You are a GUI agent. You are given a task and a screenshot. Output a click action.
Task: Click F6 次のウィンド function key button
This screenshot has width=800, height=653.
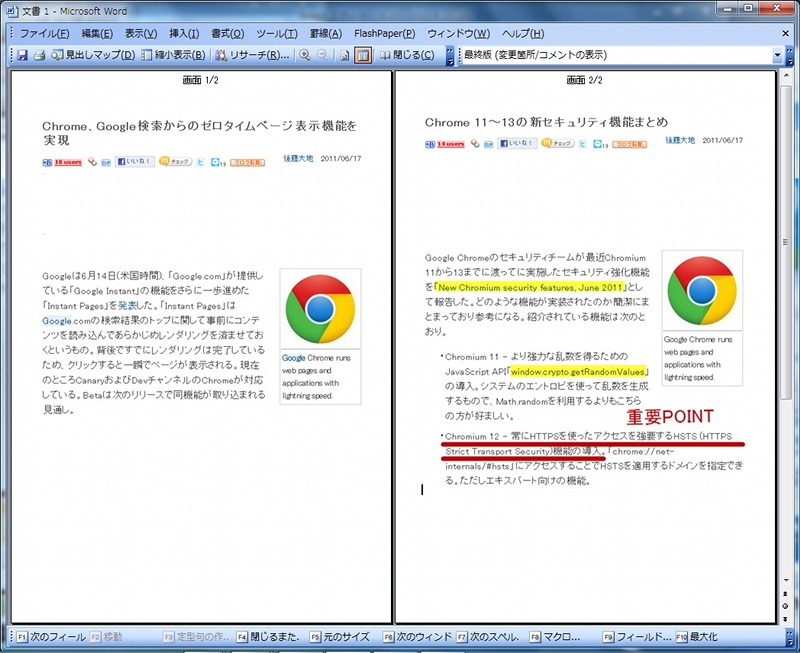coord(418,637)
